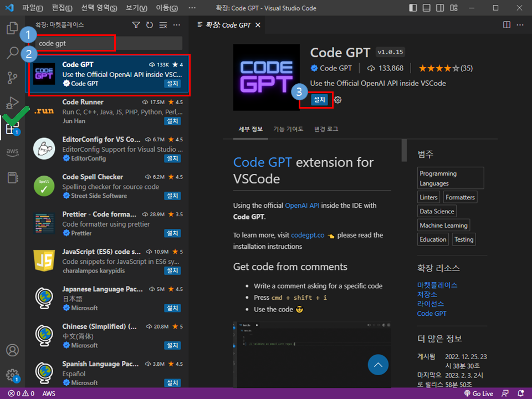Image resolution: width=532 pixels, height=399 pixels.
Task: Toggle secondary side bar layout
Action: coord(440,8)
